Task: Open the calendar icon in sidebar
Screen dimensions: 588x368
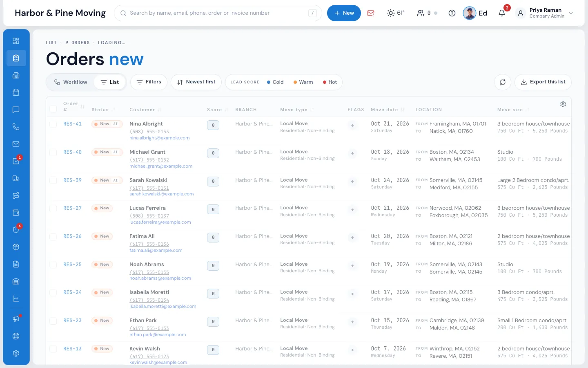Action: click(16, 92)
